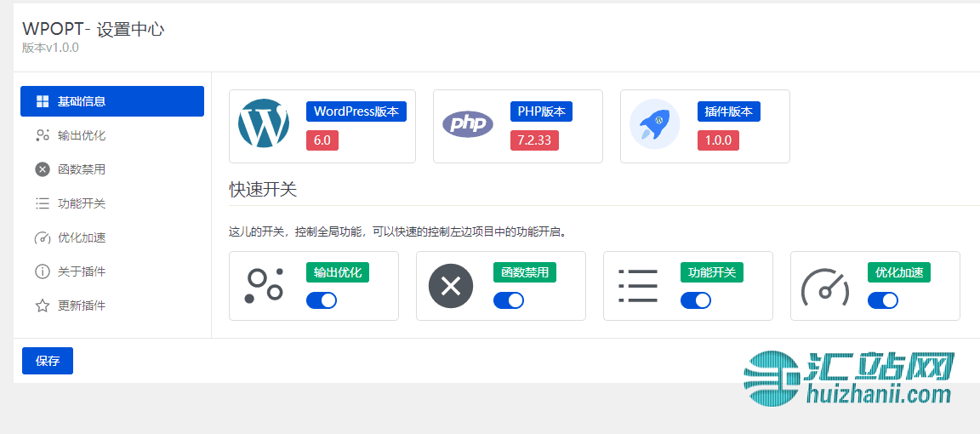Click the X circle icon beside 函数禁用 in sidebar
Image resolution: width=980 pixels, height=434 pixels.
tap(43, 169)
